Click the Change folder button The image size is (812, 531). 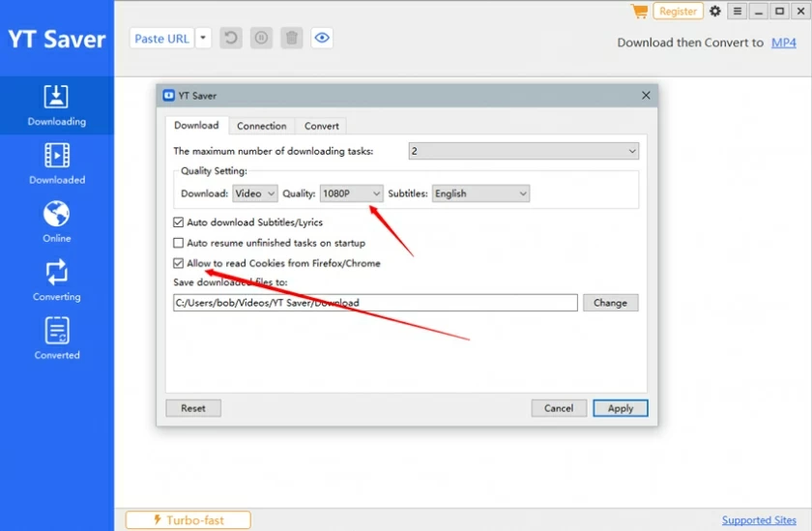click(x=611, y=303)
